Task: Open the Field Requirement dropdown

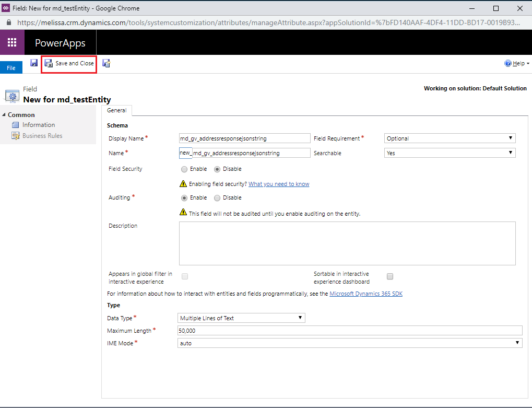Action: pos(450,138)
